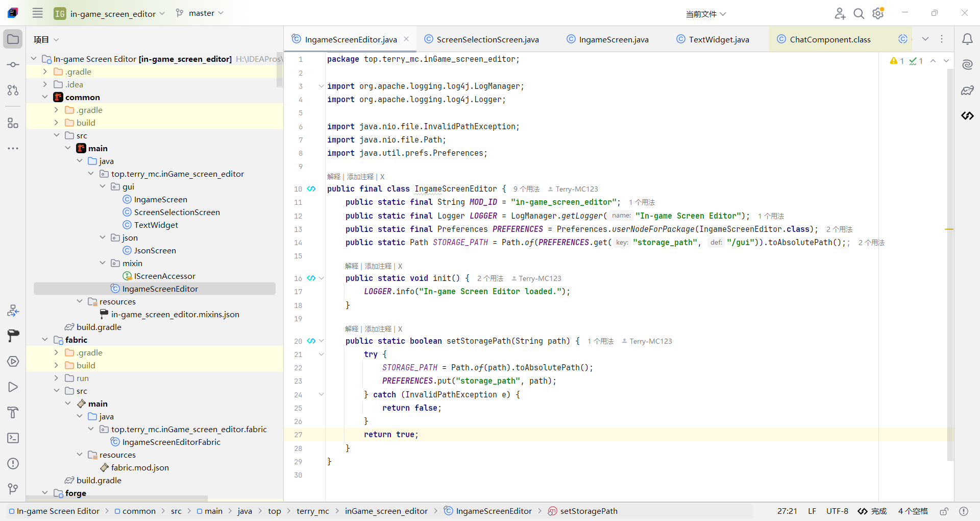Collapse the gui package in project tree
This screenshot has width=980, height=521.
click(x=103, y=187)
